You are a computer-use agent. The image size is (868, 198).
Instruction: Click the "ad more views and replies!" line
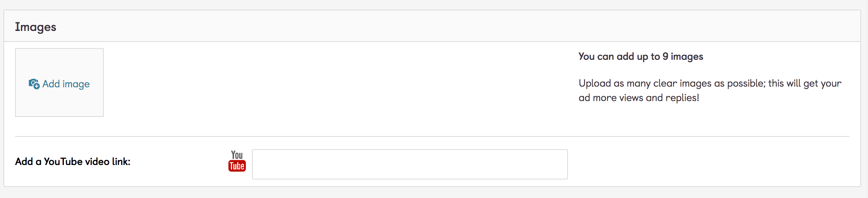click(639, 98)
